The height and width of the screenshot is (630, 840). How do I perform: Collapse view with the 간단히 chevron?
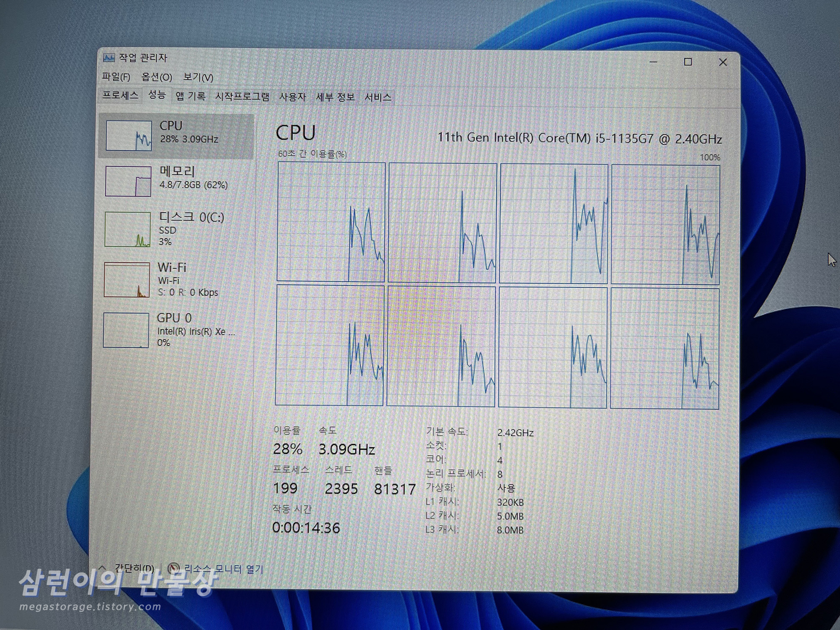click(102, 567)
